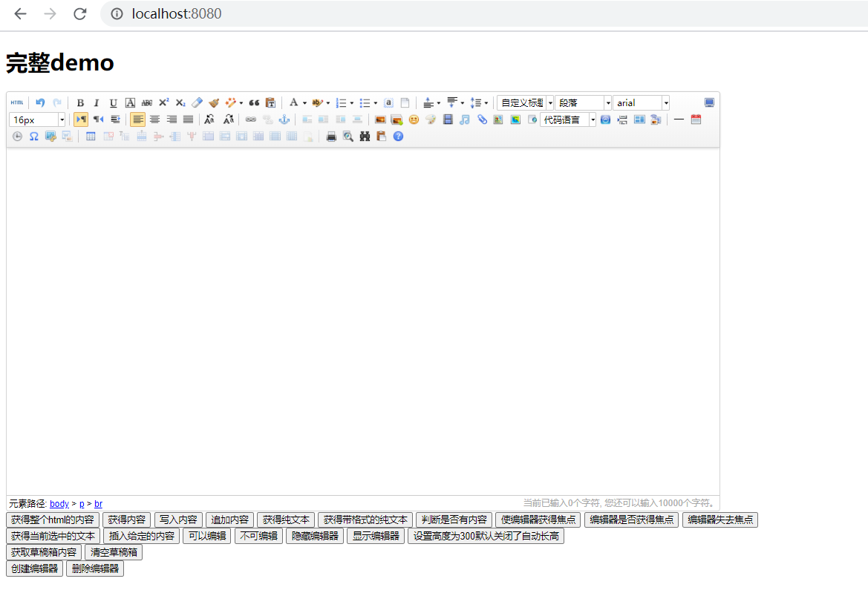Image resolution: width=868 pixels, height=593 pixels.
Task: Insert music with note icon
Action: click(x=465, y=119)
